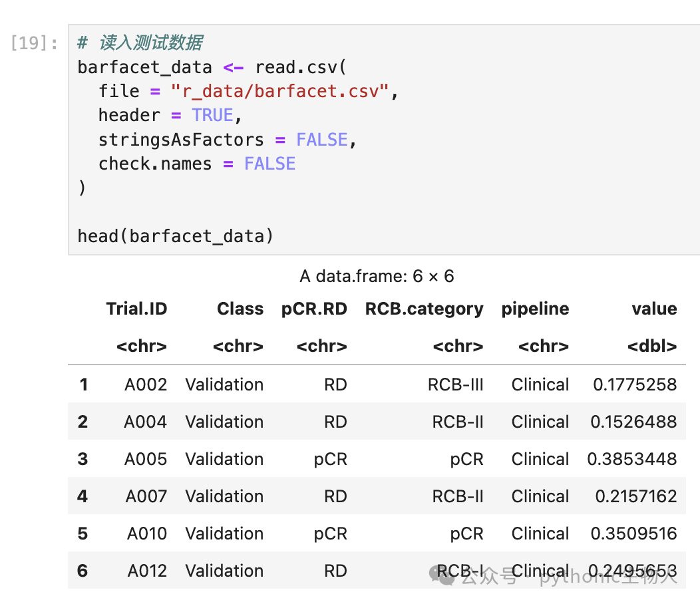The image size is (700, 604).
Task: Select cell A005 in Trial.ID column
Action: [146, 459]
